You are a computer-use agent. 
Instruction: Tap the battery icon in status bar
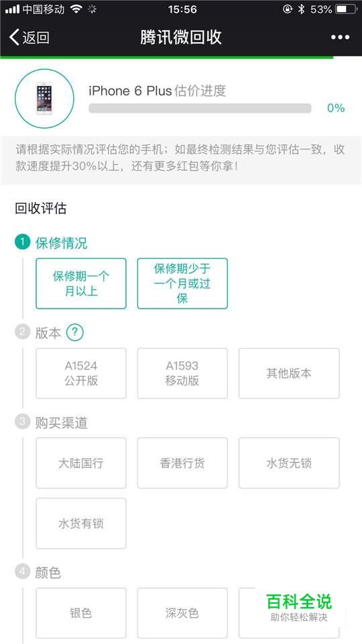tap(346, 9)
